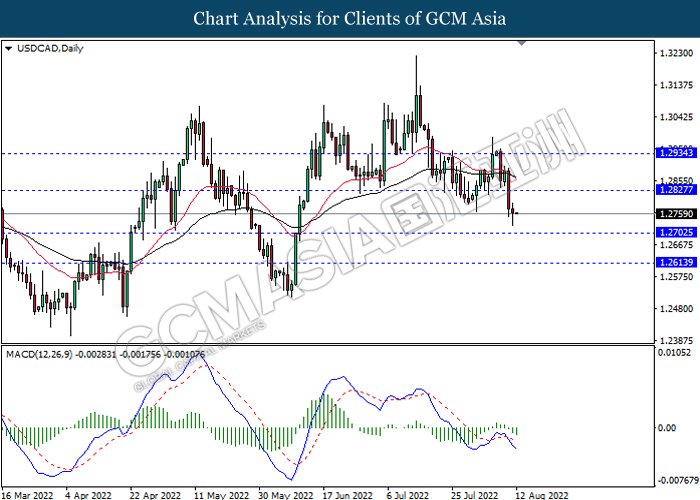The height and width of the screenshot is (500, 700).
Task: Select the 1.29343 horizontal level price label
Action: click(677, 153)
